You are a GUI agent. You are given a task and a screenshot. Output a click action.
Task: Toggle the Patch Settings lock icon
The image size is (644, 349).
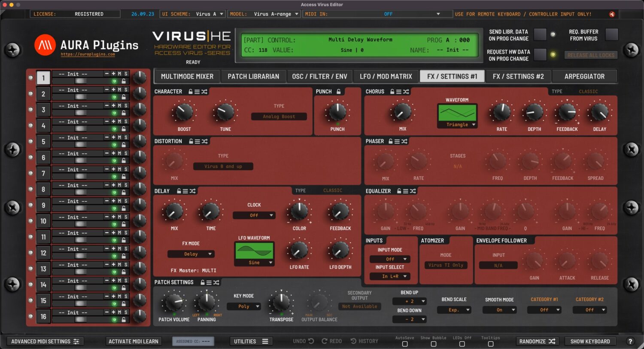(x=202, y=282)
